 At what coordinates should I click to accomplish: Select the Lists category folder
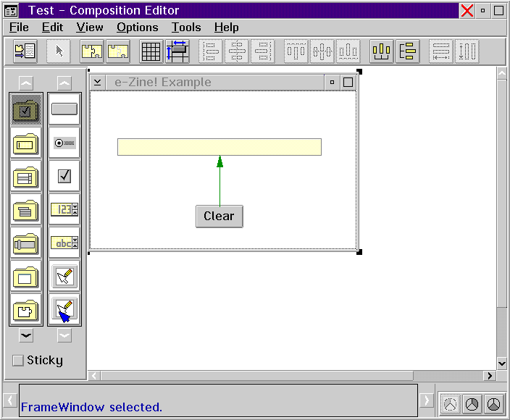26,177
